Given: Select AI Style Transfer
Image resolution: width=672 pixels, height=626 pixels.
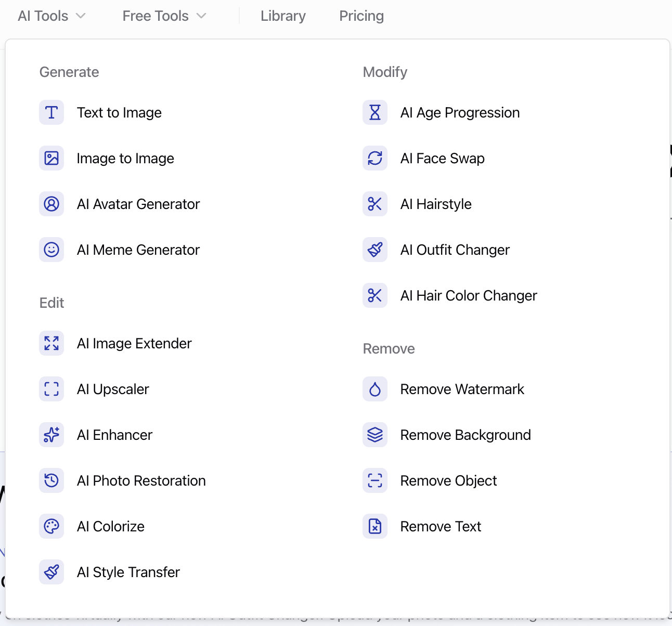Looking at the screenshot, I should pyautogui.click(x=128, y=572).
